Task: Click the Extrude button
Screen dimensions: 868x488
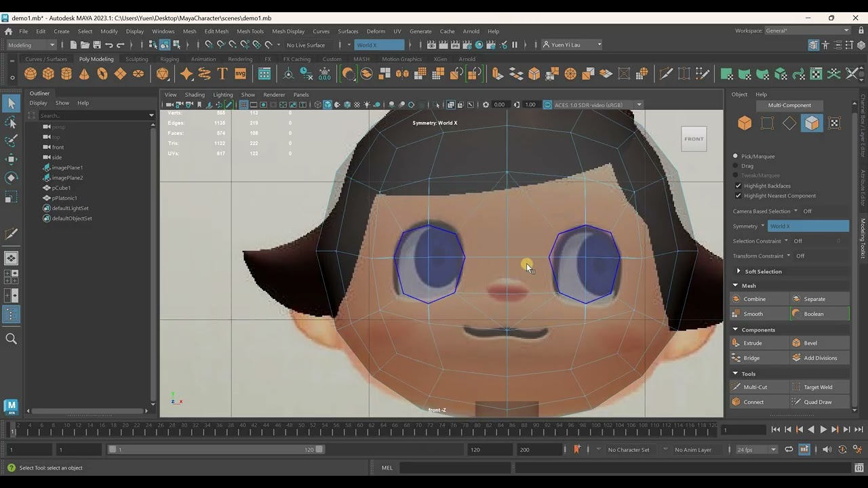Action: click(759, 343)
